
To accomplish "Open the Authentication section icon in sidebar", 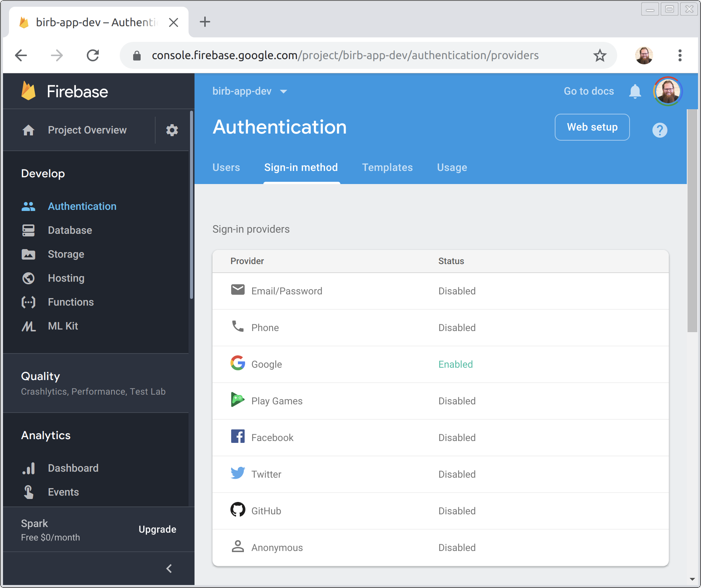I will tap(28, 206).
